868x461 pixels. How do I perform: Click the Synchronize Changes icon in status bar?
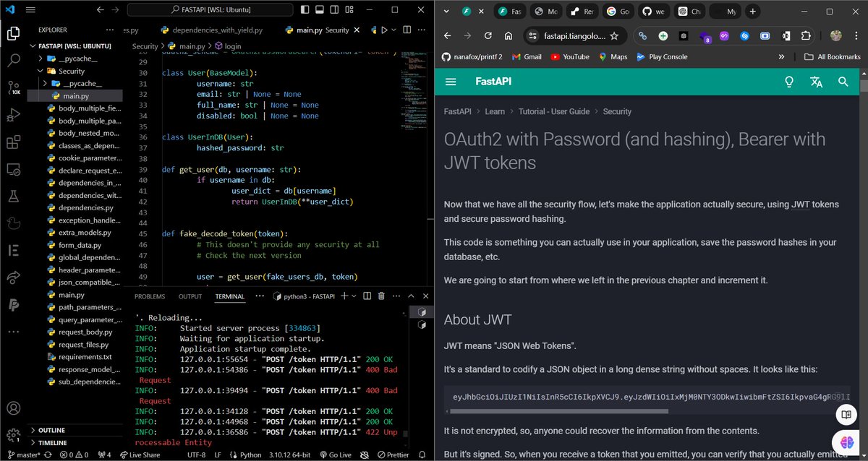tap(49, 455)
